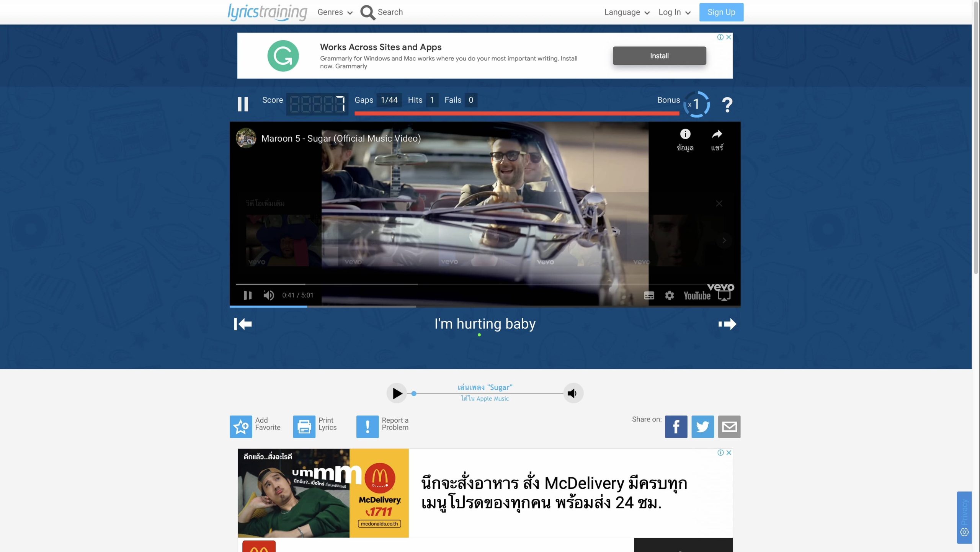Expand the Genres dropdown
The image size is (980, 552).
coord(335,12)
